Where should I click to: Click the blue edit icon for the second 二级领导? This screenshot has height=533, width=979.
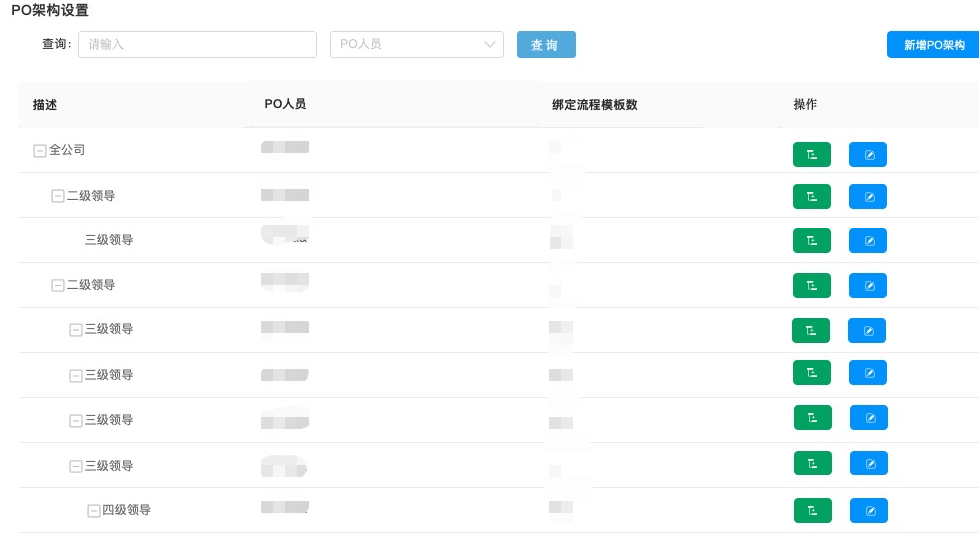click(868, 286)
